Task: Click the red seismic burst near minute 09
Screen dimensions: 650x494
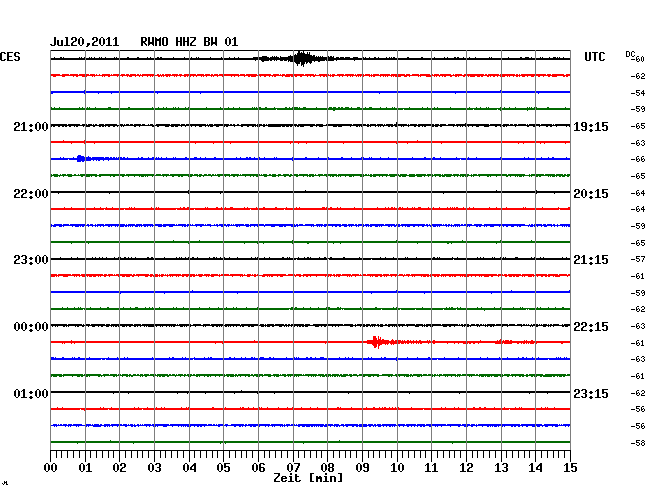Action: [381, 342]
